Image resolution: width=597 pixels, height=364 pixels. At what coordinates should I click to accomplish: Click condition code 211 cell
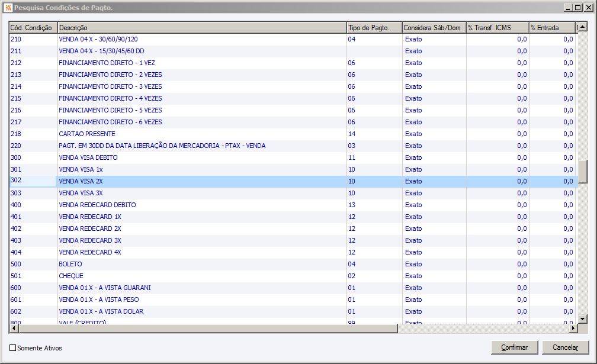coord(33,51)
